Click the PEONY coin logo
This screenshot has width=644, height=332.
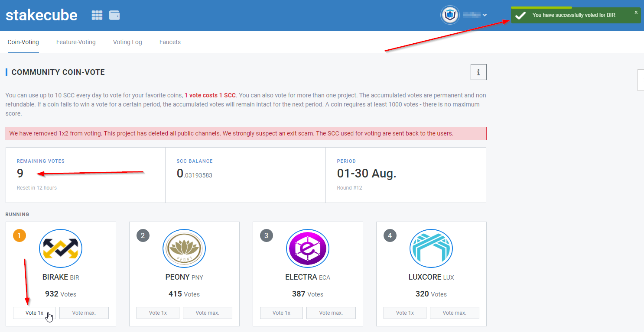point(184,248)
